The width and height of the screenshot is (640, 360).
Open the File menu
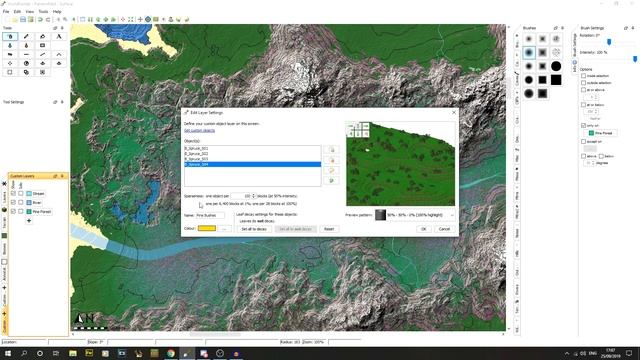coord(6,11)
